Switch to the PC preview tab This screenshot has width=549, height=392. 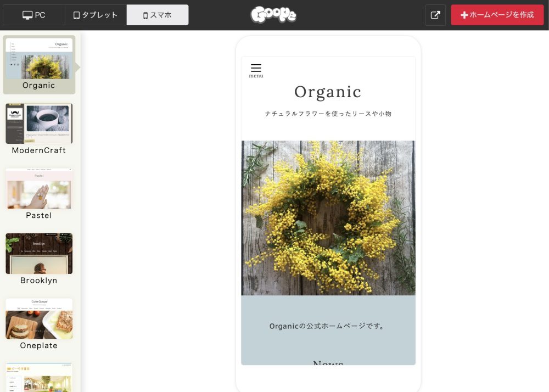(34, 15)
